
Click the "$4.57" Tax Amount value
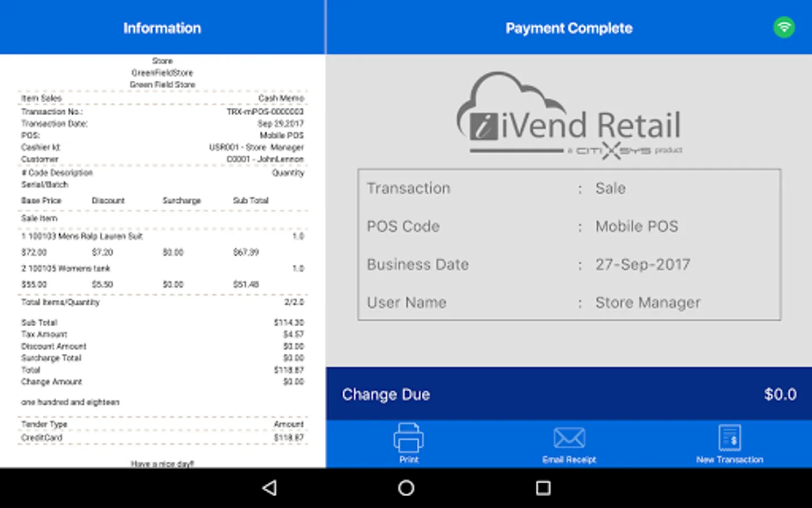click(x=293, y=335)
